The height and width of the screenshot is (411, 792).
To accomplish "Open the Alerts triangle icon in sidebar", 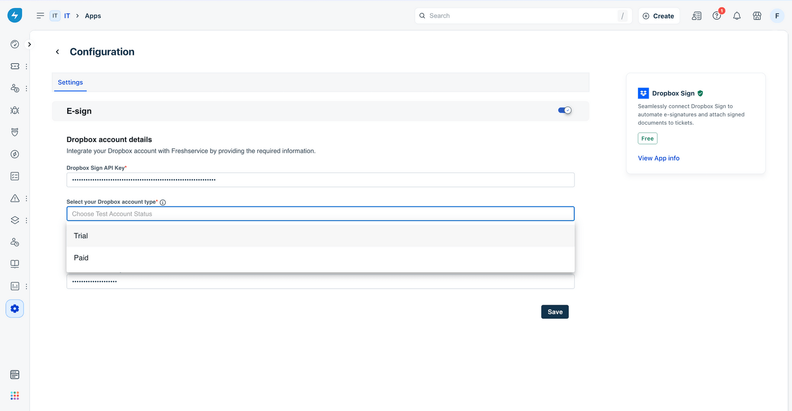I will click(x=15, y=198).
